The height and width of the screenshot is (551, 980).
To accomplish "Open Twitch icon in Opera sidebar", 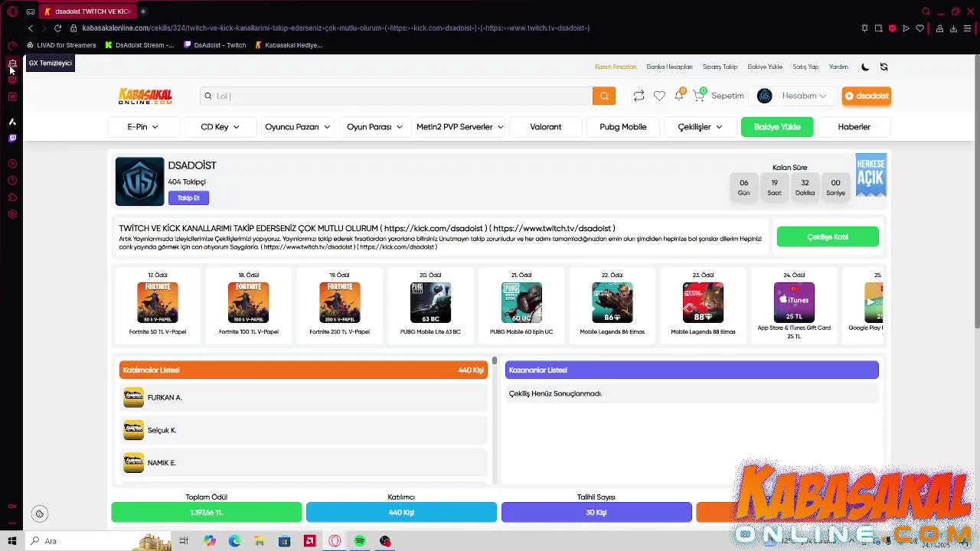I will (12, 139).
